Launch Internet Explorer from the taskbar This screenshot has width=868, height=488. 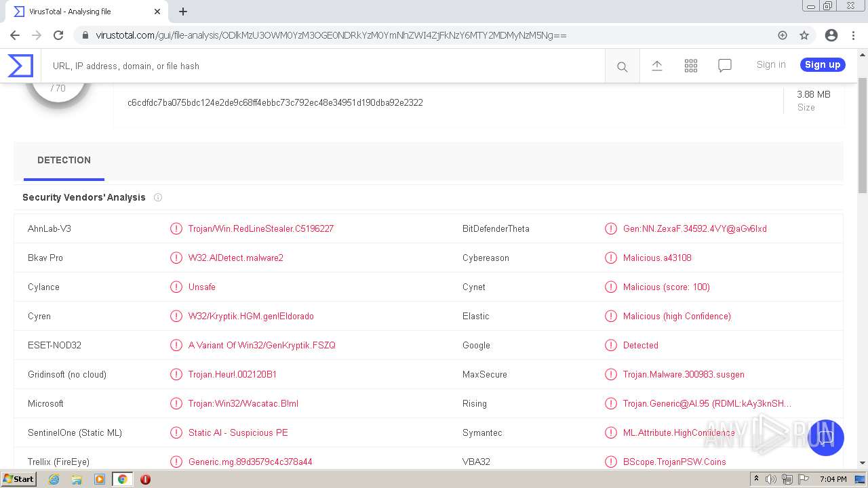(x=54, y=479)
